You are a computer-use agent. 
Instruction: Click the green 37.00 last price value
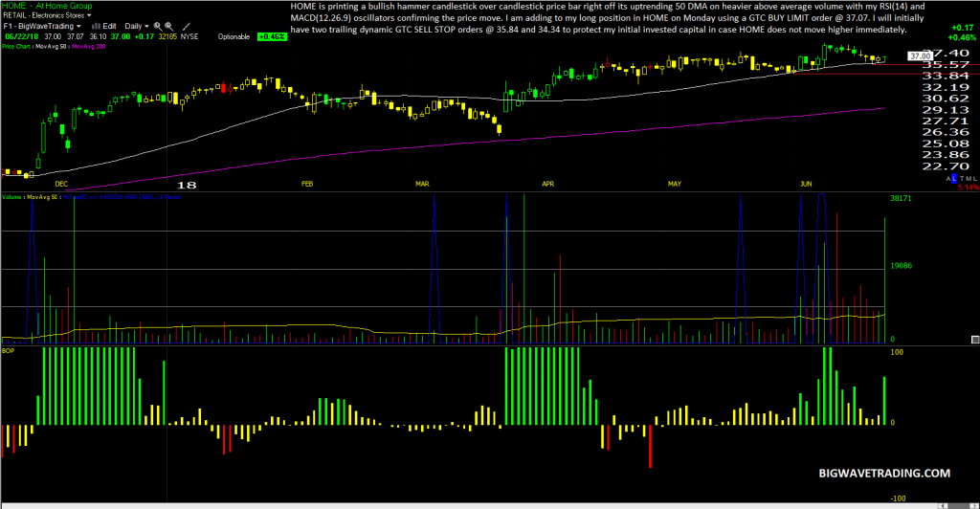point(120,37)
